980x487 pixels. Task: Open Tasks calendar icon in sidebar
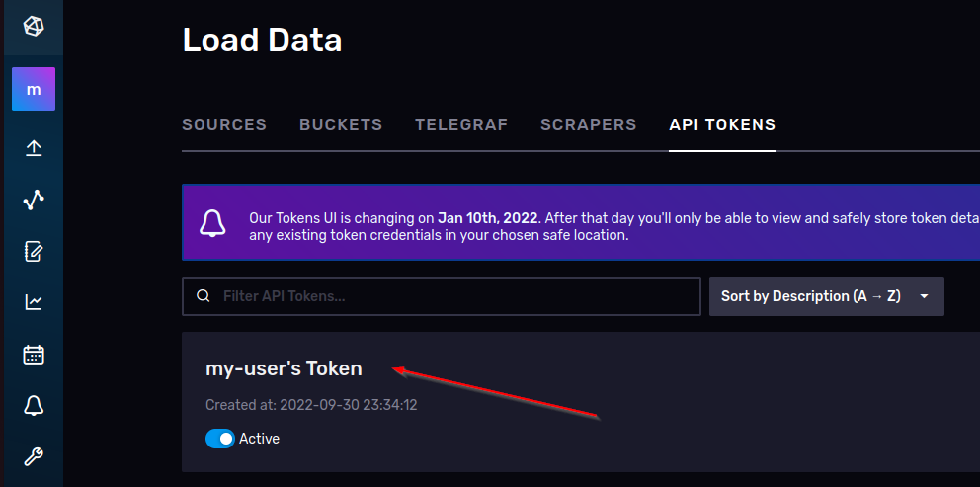[34, 355]
